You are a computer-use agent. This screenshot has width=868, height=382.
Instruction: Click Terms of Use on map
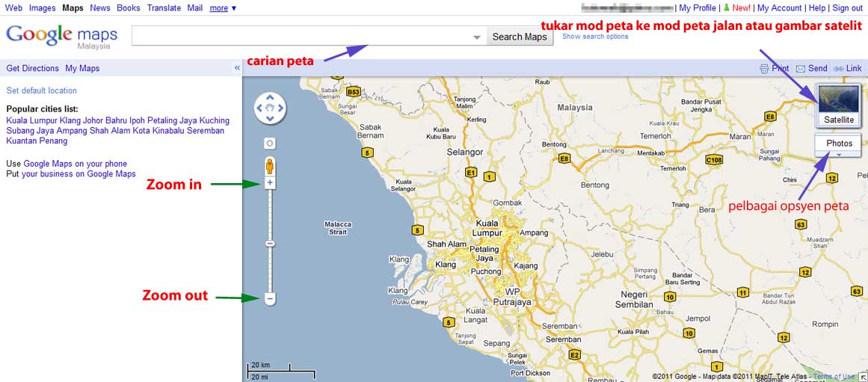click(833, 377)
